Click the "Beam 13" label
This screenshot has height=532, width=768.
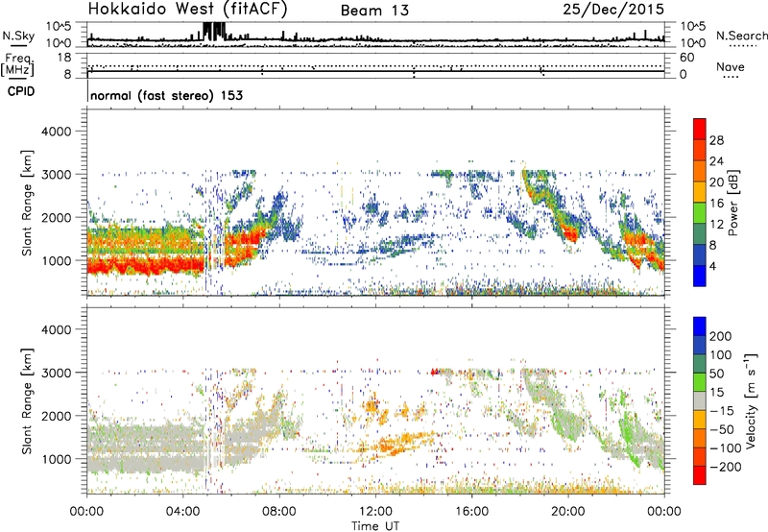pos(374,11)
